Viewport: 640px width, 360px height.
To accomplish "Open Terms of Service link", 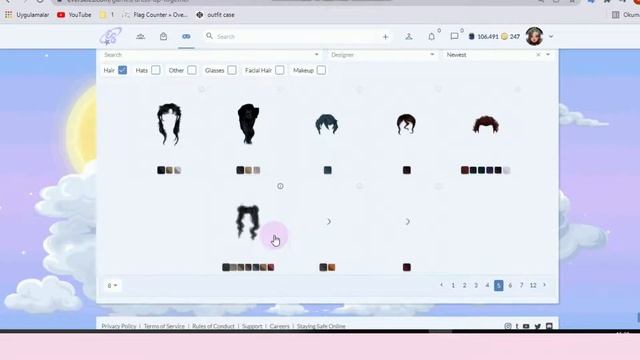I will pyautogui.click(x=164, y=326).
